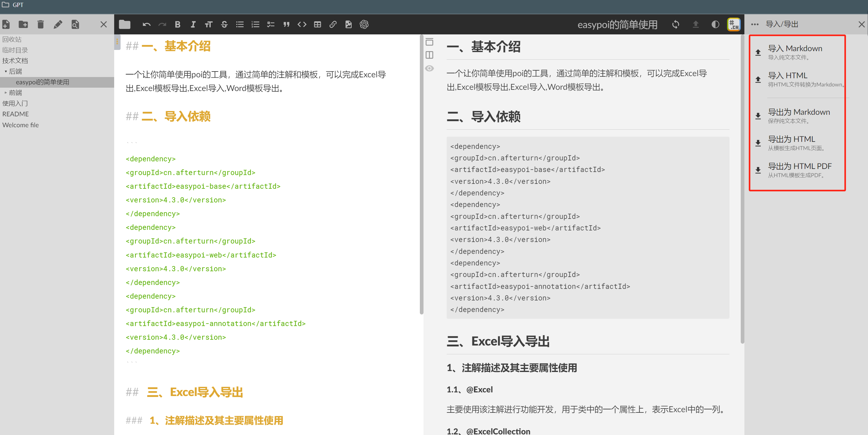Delete selected file with trash icon
The width and height of the screenshot is (868, 435).
tap(40, 24)
